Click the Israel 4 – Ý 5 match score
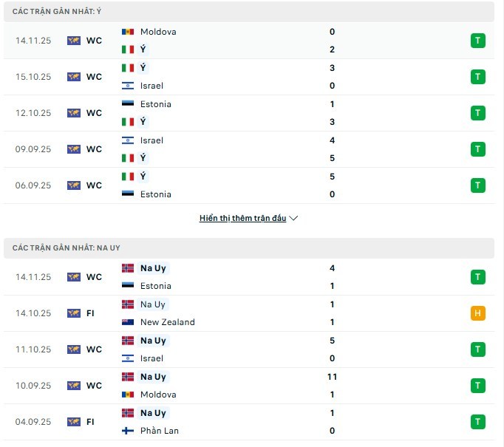504x447 pixels. pyautogui.click(x=333, y=149)
